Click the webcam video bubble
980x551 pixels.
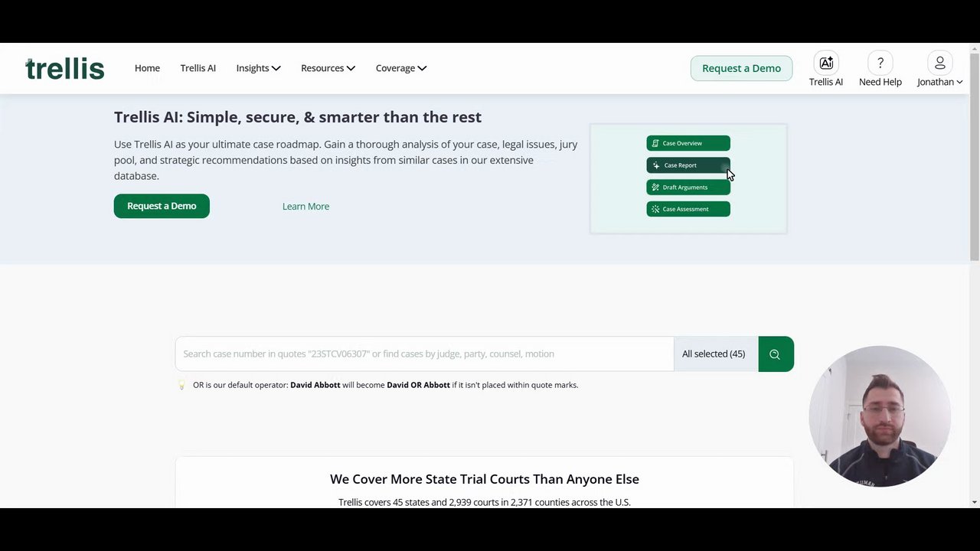tap(880, 416)
